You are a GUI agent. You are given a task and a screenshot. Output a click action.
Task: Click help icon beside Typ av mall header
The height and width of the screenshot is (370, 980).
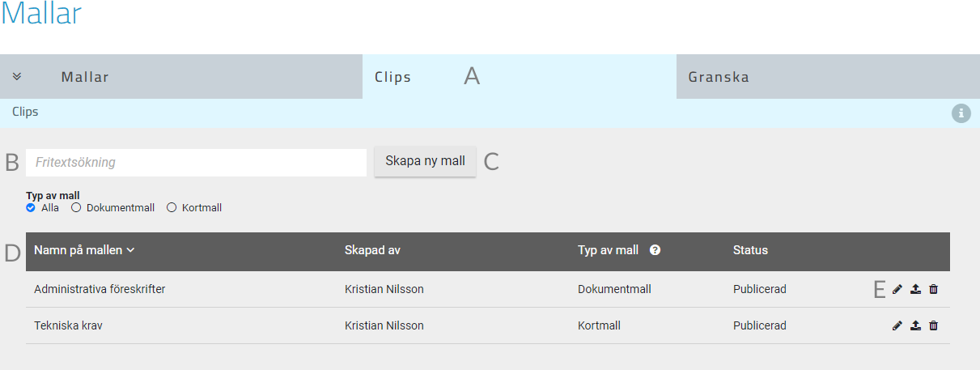click(x=655, y=250)
